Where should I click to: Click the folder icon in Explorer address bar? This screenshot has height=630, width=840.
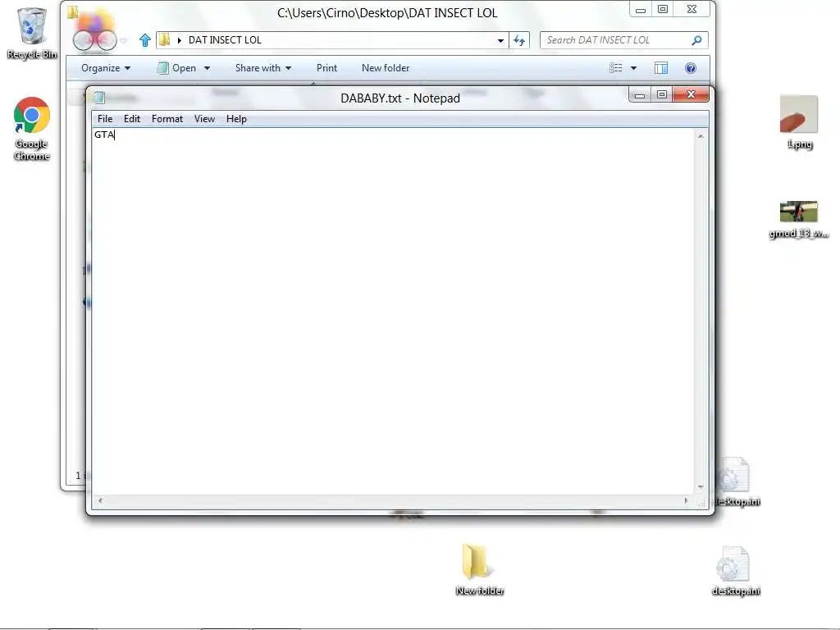165,40
